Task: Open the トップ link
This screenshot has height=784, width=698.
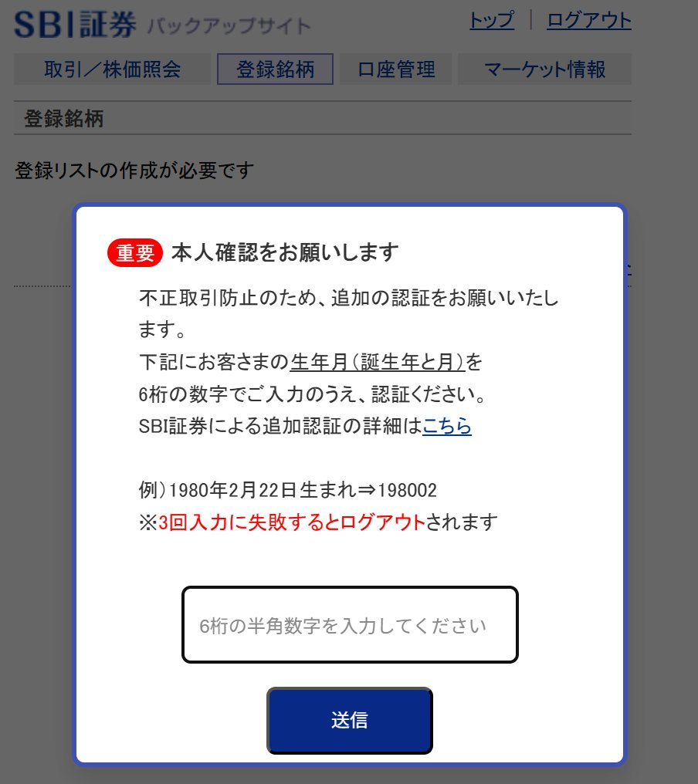Action: pyautogui.click(x=491, y=21)
